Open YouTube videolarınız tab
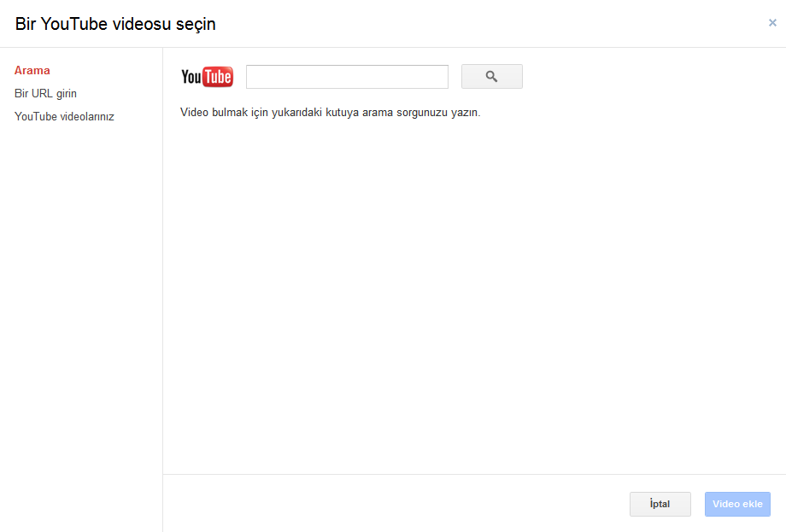786x532 pixels. click(x=64, y=116)
